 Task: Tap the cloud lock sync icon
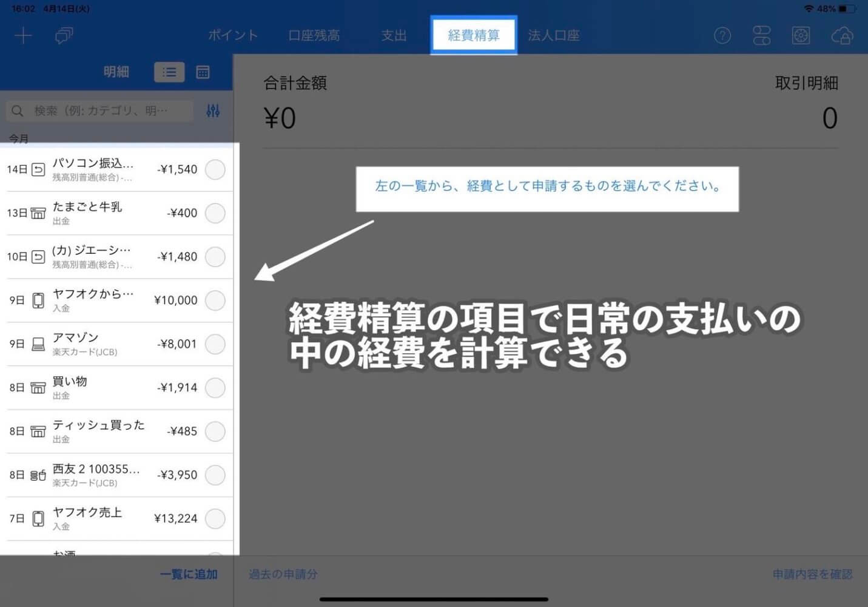click(x=842, y=36)
